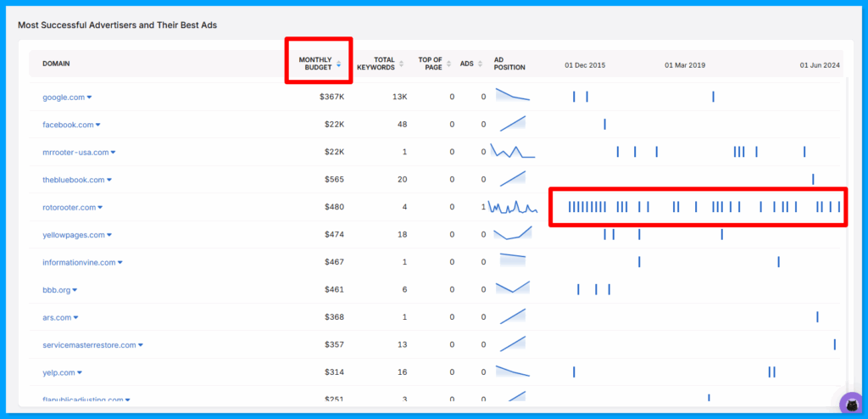Viewport: 868px width, 419px height.
Task: Open servicemasterrestore.com domain link
Action: [x=89, y=344]
